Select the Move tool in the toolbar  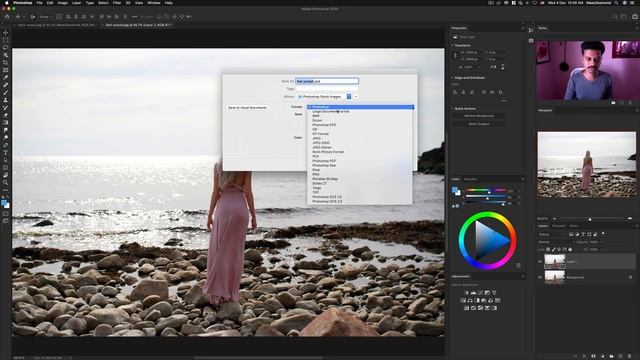click(x=5, y=32)
